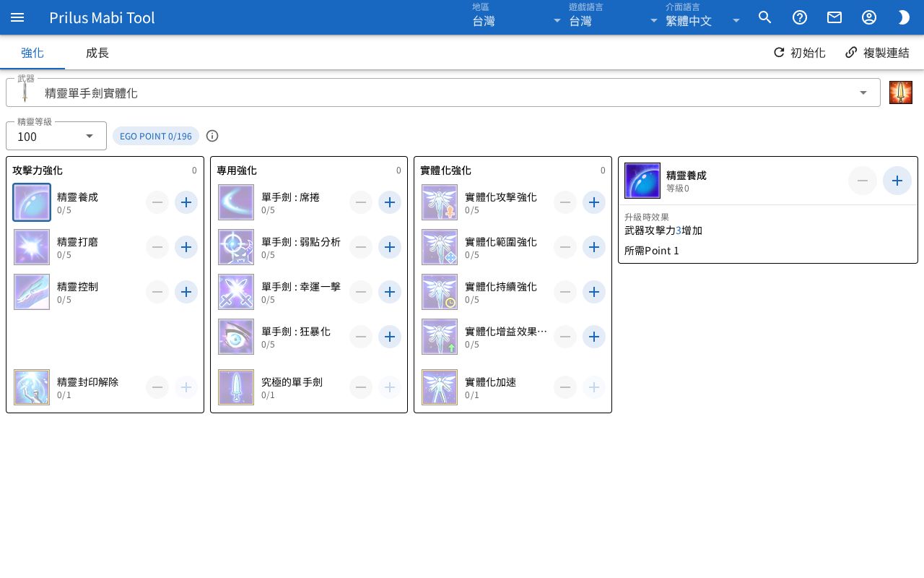
Task: Open the 地區 region dropdown
Action: (x=517, y=17)
